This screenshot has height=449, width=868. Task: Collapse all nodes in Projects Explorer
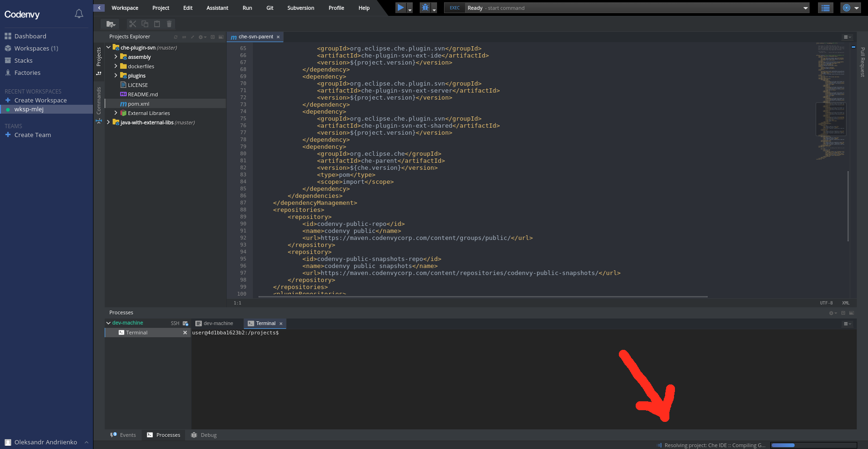pos(193,37)
